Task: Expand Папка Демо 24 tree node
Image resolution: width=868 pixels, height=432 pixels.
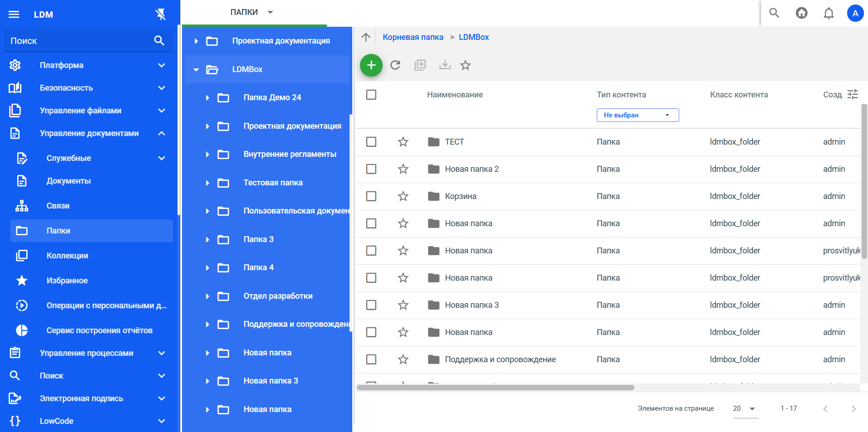Action: [207, 98]
